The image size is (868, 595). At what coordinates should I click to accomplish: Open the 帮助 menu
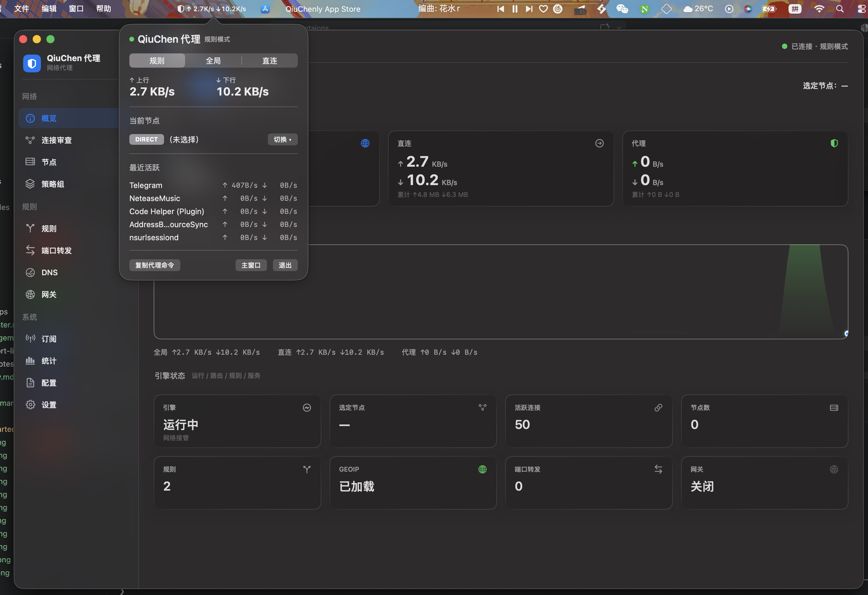(x=104, y=9)
